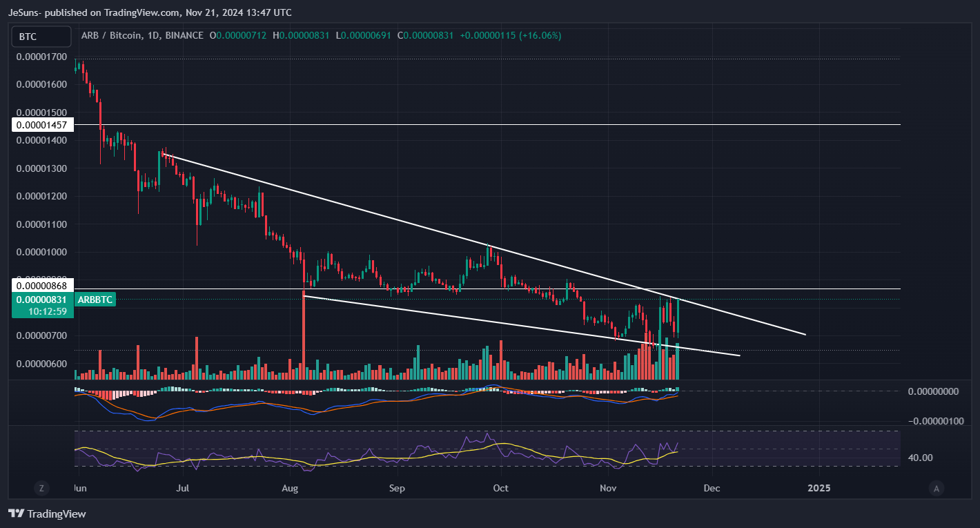The width and height of the screenshot is (980, 528).
Task: Click the Z timezone icon
Action: (x=41, y=488)
